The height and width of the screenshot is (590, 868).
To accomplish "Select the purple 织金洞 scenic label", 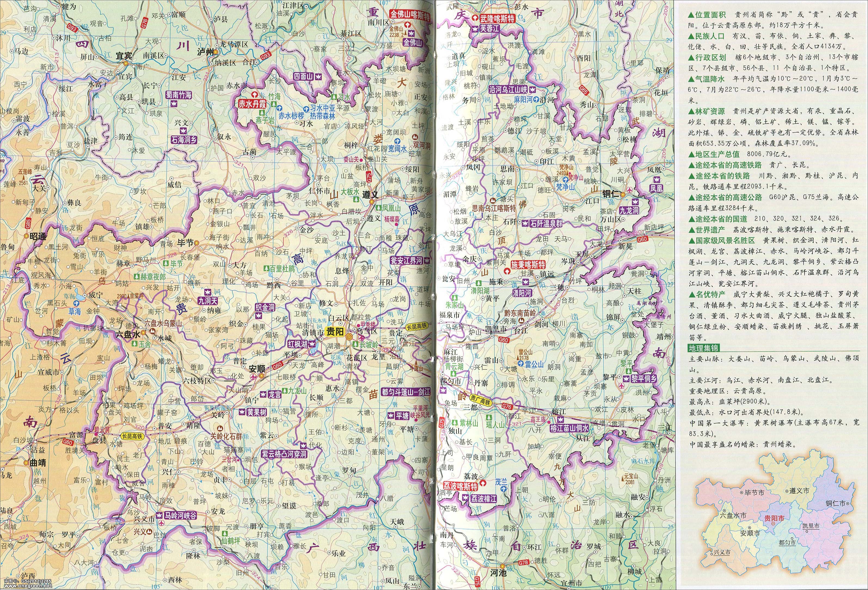I will tap(265, 307).
